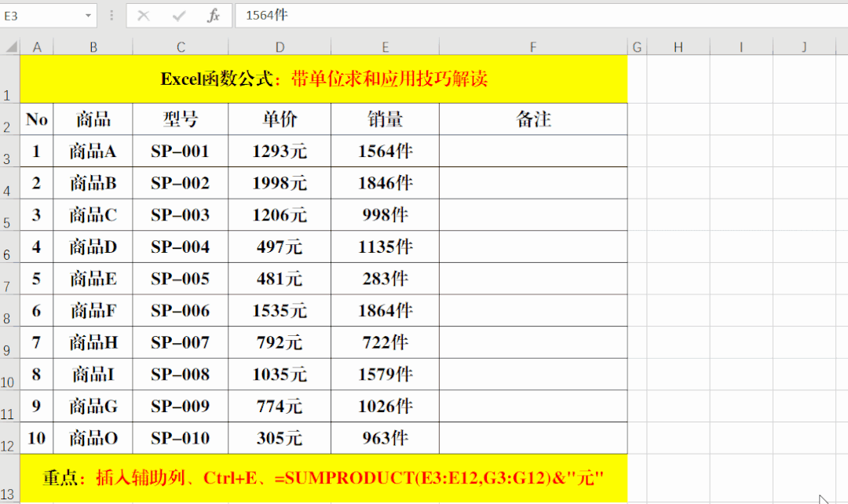Click the Cancel X icon in formula bar
848x504 pixels.
[144, 16]
